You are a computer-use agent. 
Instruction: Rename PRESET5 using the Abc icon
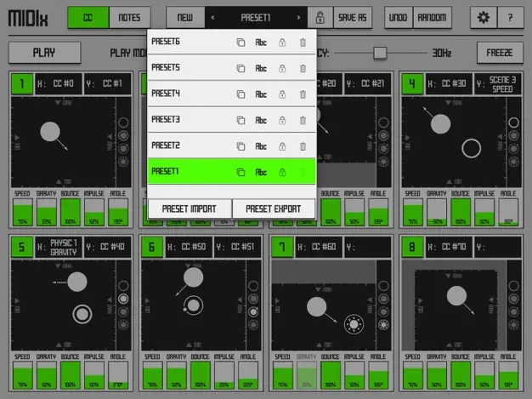tap(261, 68)
